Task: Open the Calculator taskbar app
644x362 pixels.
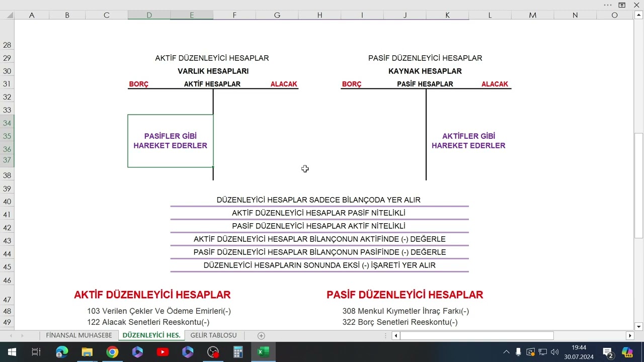Action: click(x=238, y=352)
